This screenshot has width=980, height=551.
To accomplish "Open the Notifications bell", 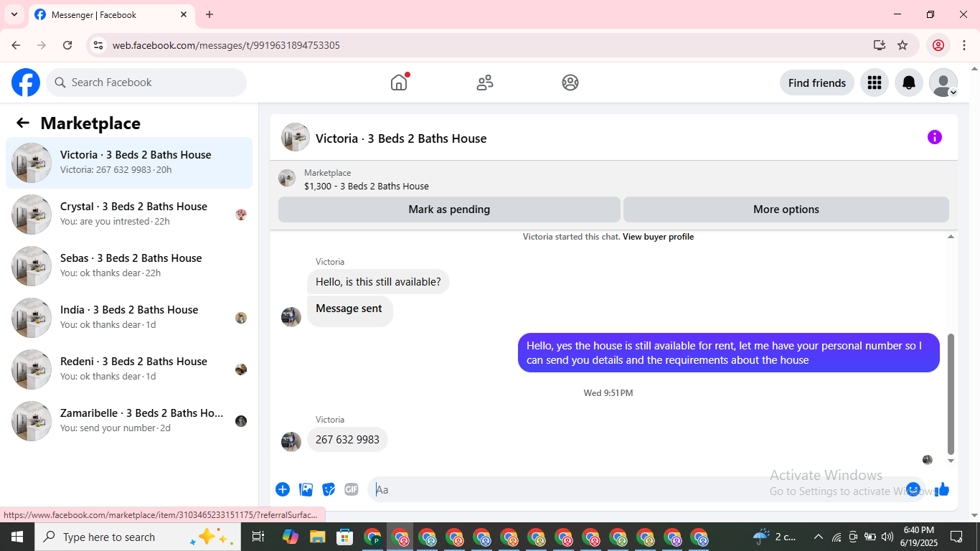I will 908,83.
